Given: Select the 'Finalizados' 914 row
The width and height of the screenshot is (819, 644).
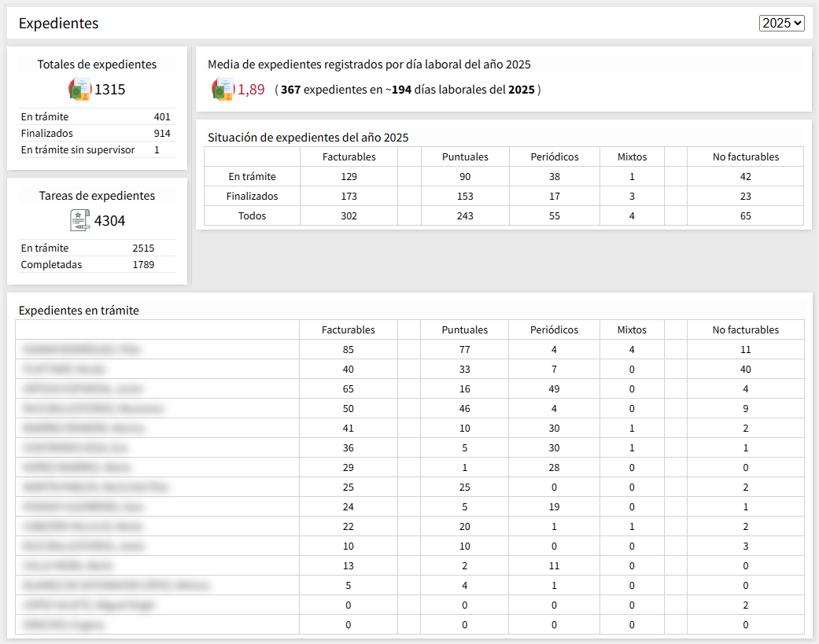Looking at the screenshot, I should pos(96,134).
